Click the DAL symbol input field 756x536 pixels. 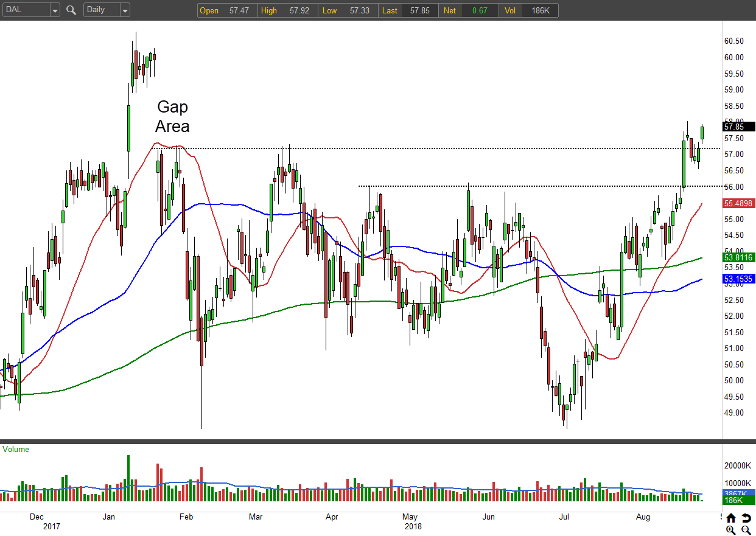[26, 10]
